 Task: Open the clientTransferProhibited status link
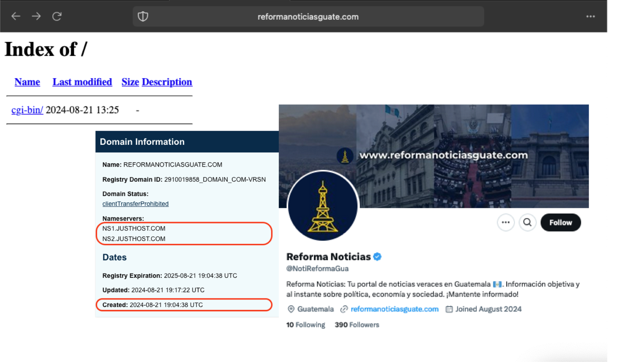click(135, 203)
